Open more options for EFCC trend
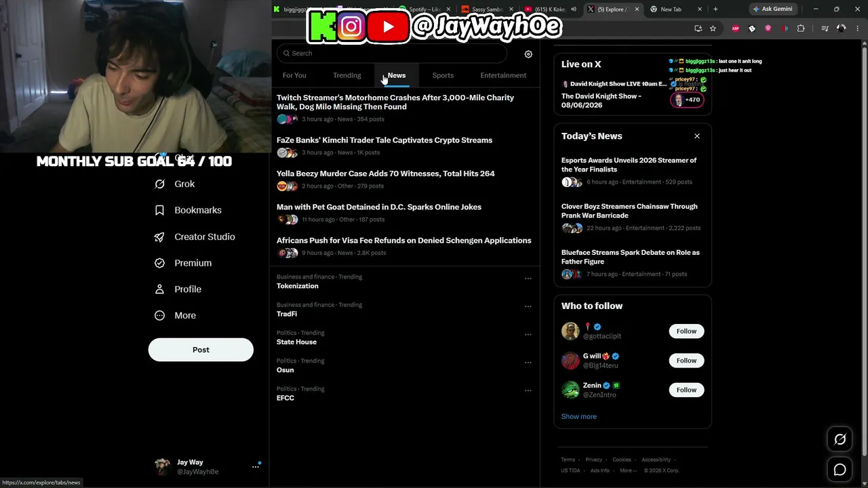The image size is (868, 488). 528,390
